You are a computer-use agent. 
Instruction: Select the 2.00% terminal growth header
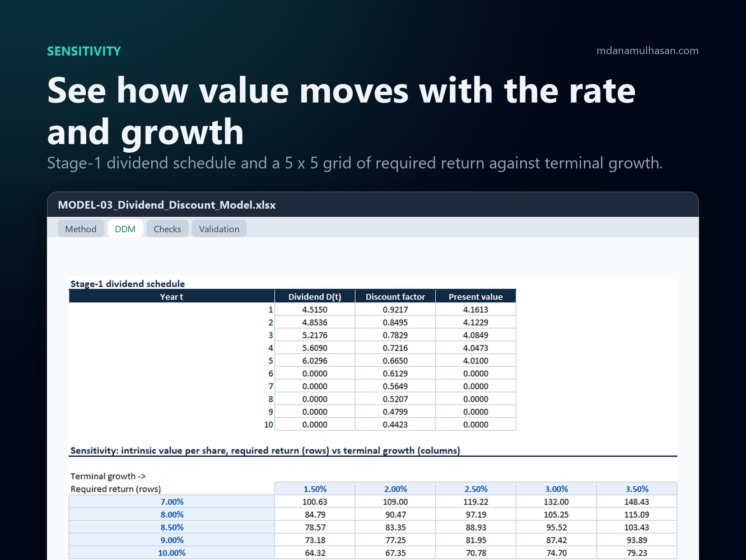tap(395, 489)
